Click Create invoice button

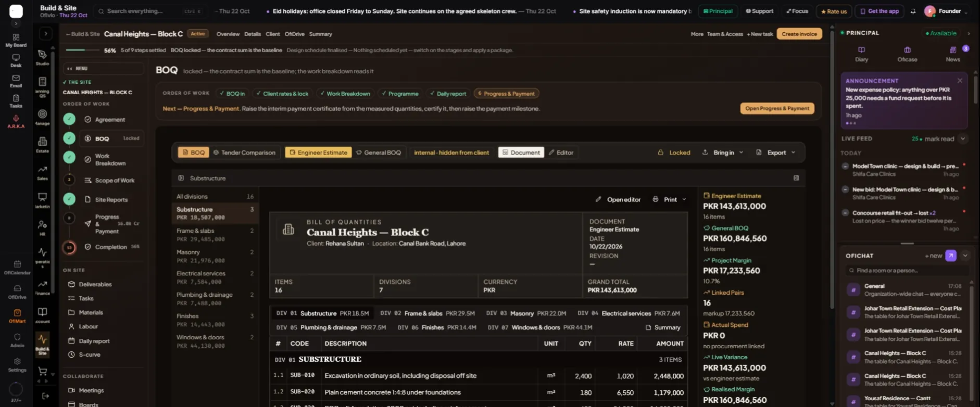(799, 34)
